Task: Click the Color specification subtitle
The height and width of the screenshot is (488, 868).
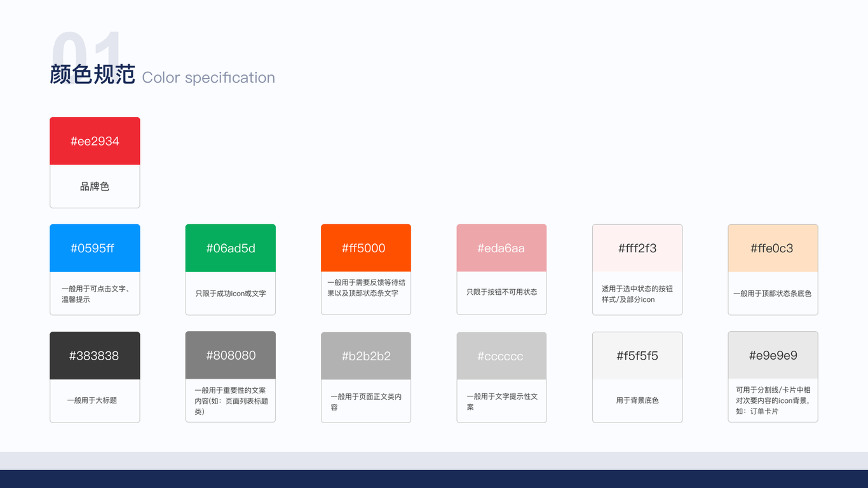Action: pos(208,78)
